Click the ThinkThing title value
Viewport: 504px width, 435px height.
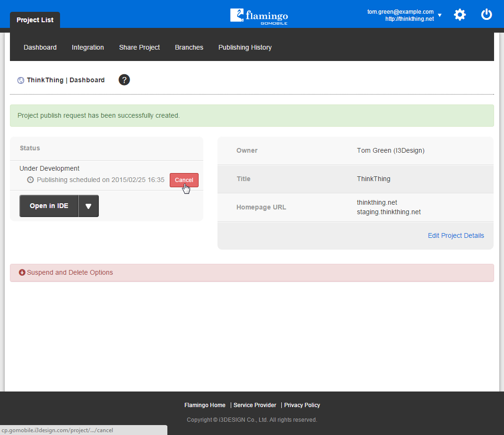tap(374, 179)
